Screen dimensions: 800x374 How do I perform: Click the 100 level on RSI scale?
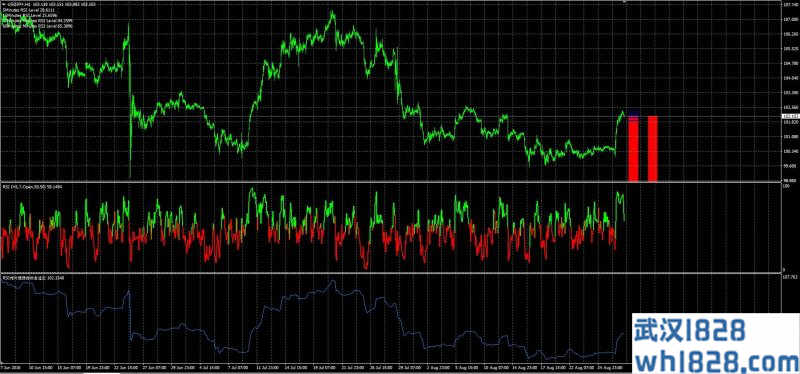click(786, 186)
